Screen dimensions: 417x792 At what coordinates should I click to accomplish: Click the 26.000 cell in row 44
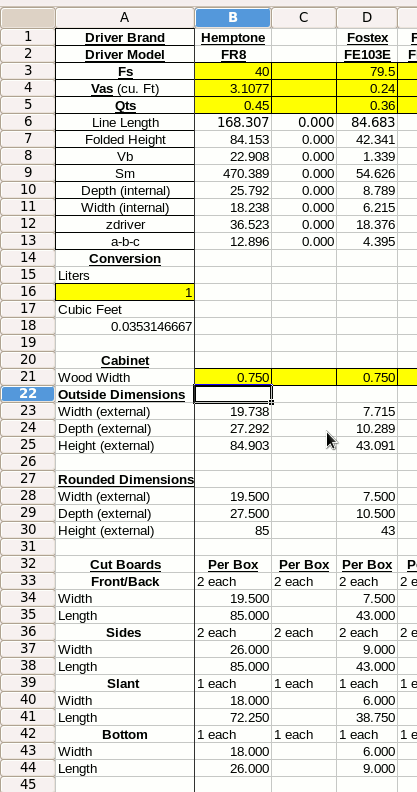tap(233, 768)
